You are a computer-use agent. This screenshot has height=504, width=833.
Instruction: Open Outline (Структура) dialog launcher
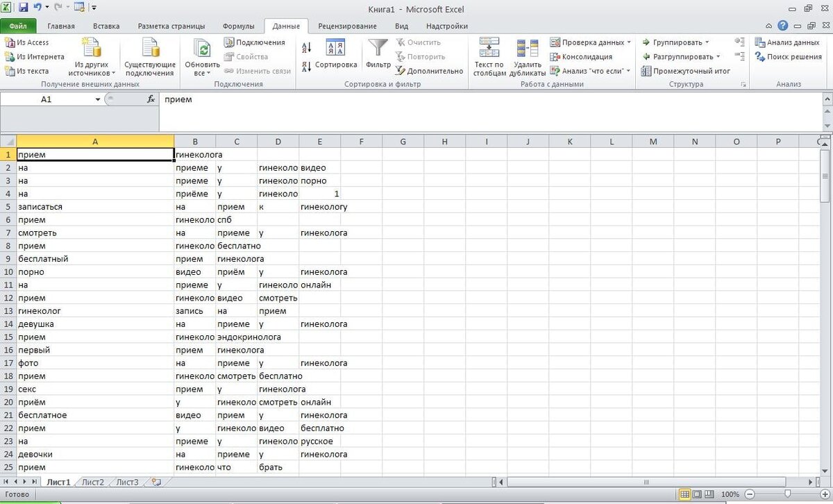click(743, 84)
